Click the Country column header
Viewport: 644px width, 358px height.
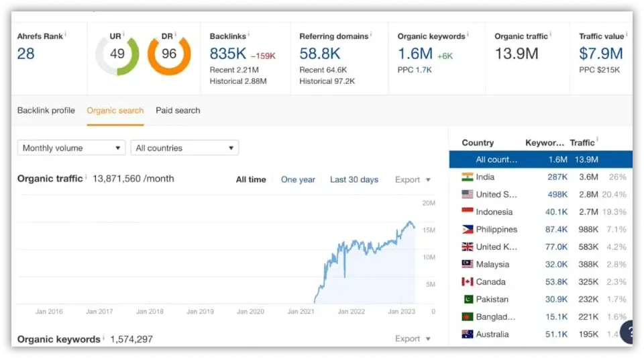pyautogui.click(x=478, y=142)
